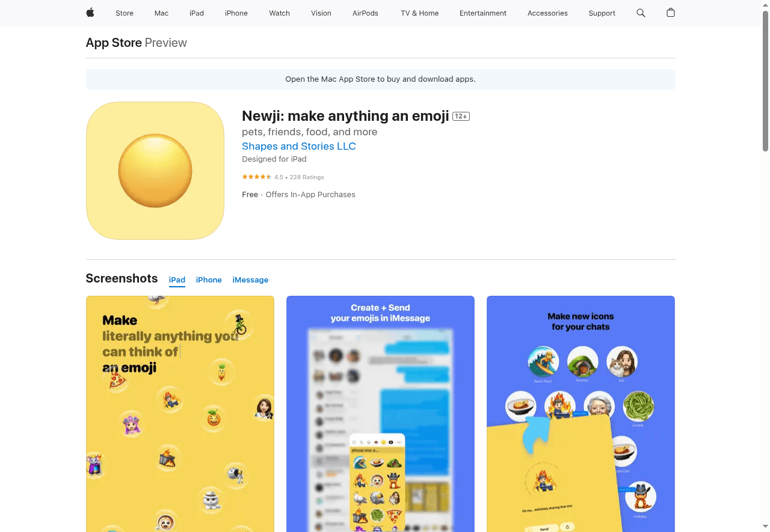Image resolution: width=770 pixels, height=532 pixels.
Task: Click the star rating icons
Action: 257,177
